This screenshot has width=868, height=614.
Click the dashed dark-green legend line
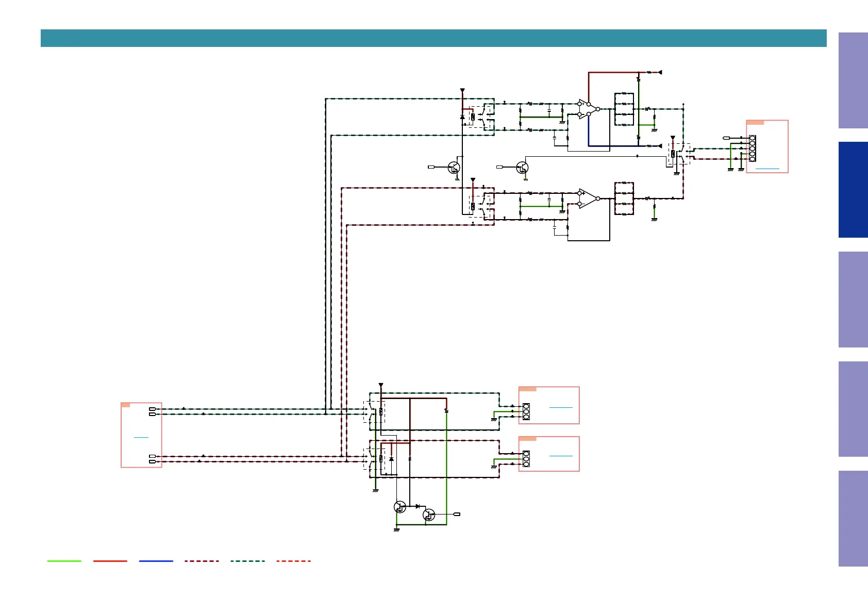pyautogui.click(x=248, y=561)
